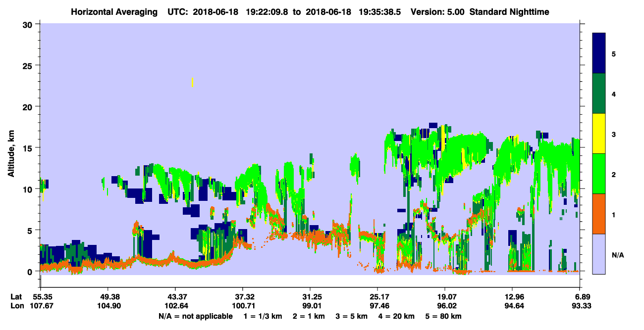
Task: Click the bright green color bar segment labeled 2
Action: (x=599, y=174)
